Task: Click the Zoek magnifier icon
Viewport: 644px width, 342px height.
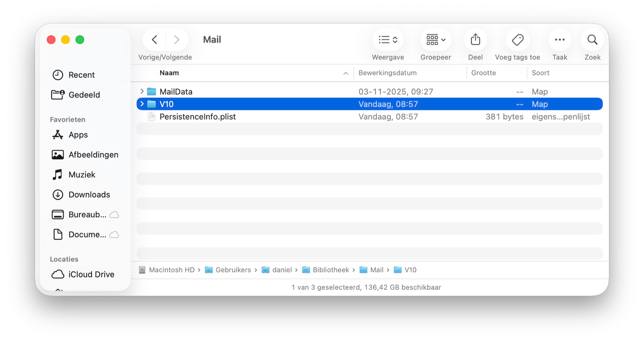Action: click(x=592, y=39)
